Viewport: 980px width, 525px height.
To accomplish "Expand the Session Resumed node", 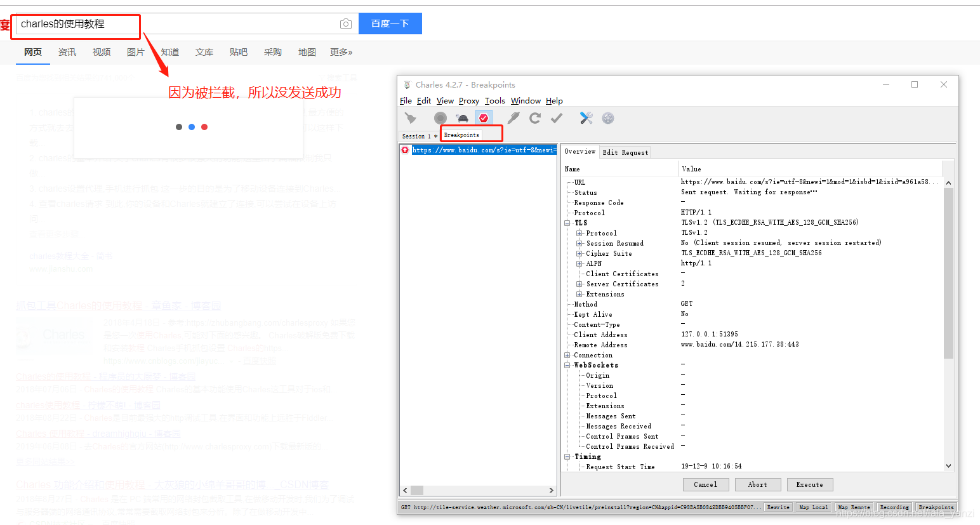I will pos(579,243).
